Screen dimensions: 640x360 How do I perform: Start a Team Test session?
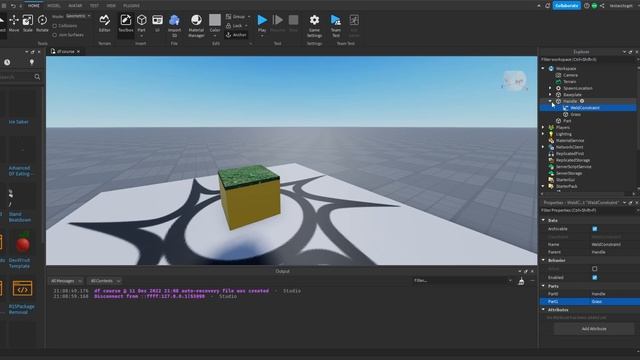(x=336, y=25)
